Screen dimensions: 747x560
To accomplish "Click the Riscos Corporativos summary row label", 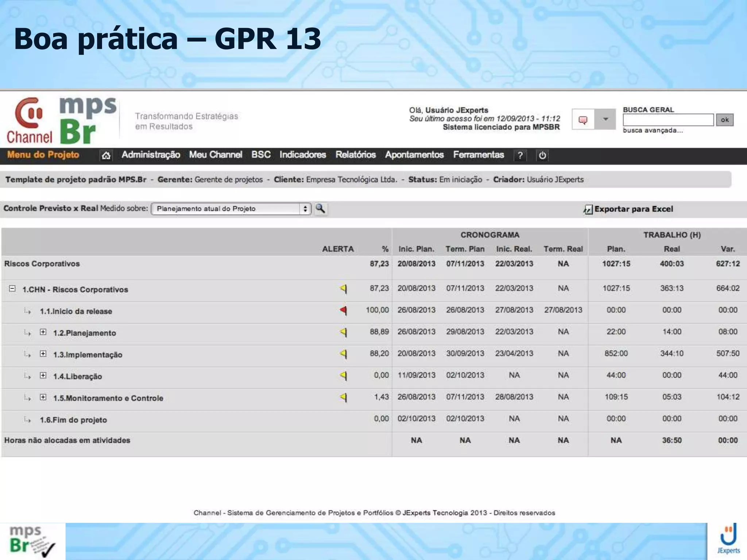I will click(x=42, y=264).
